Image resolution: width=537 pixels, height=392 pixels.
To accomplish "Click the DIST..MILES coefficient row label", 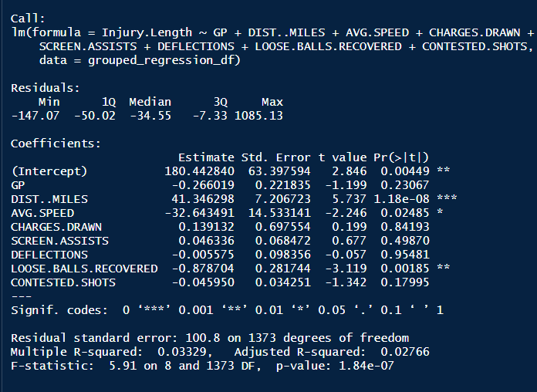I will (x=49, y=199).
